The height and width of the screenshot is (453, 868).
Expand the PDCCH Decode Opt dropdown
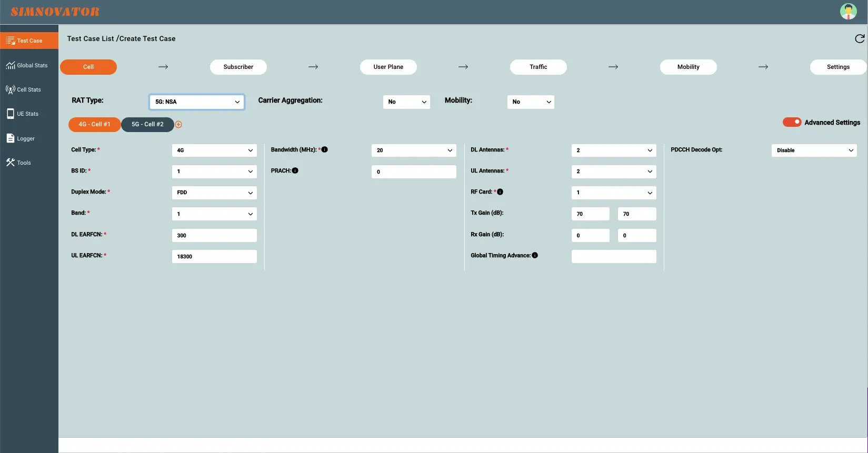pyautogui.click(x=814, y=150)
